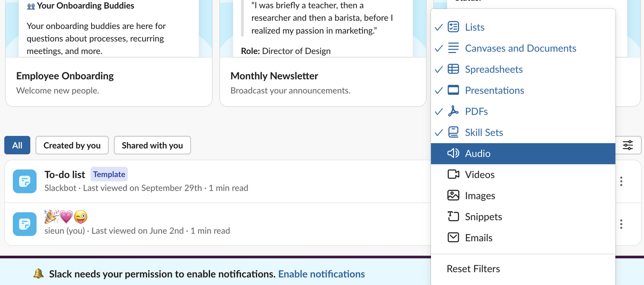Click the Template badge on To-do list
This screenshot has width=644, height=285.
click(x=109, y=174)
